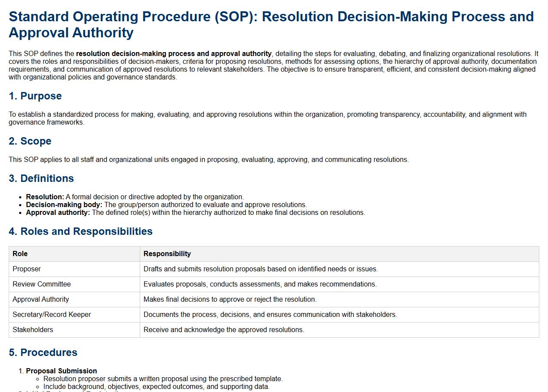This screenshot has height=392, width=548.
Task: Click the "Proposal Submission" procedure step title
Action: (62, 371)
